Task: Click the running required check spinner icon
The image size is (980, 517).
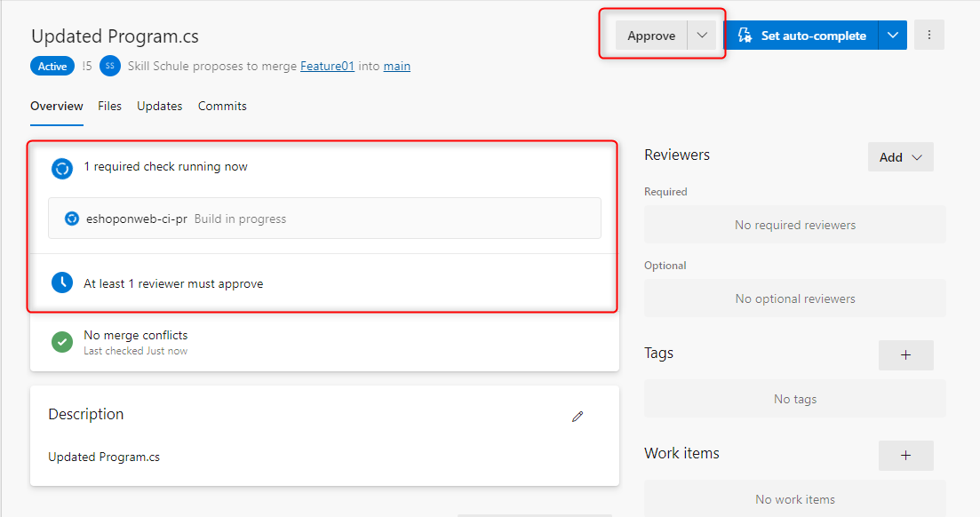Action: 62,168
